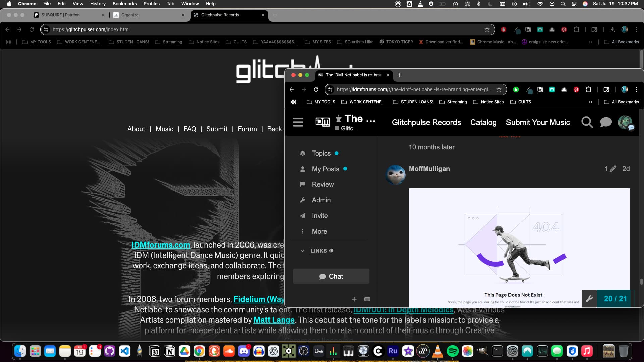Bookmark the idmforums page with the star icon
The image size is (644, 362).
(499, 89)
